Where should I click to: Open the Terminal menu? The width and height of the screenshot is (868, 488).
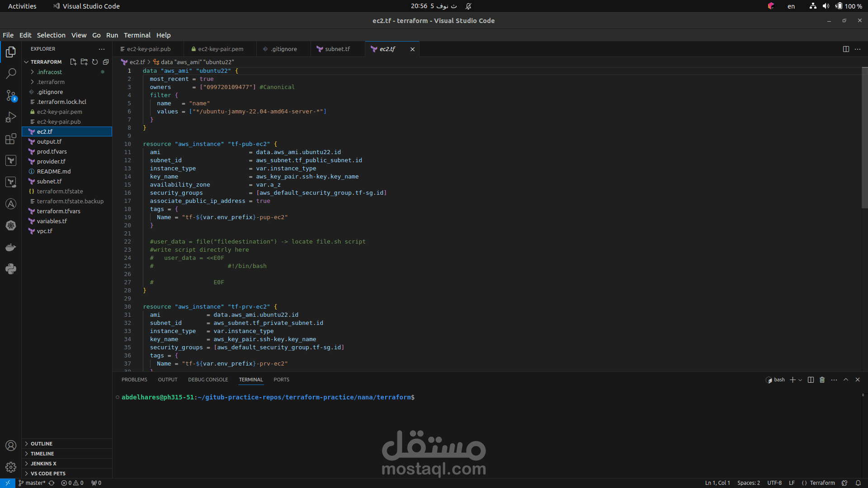tap(137, 35)
